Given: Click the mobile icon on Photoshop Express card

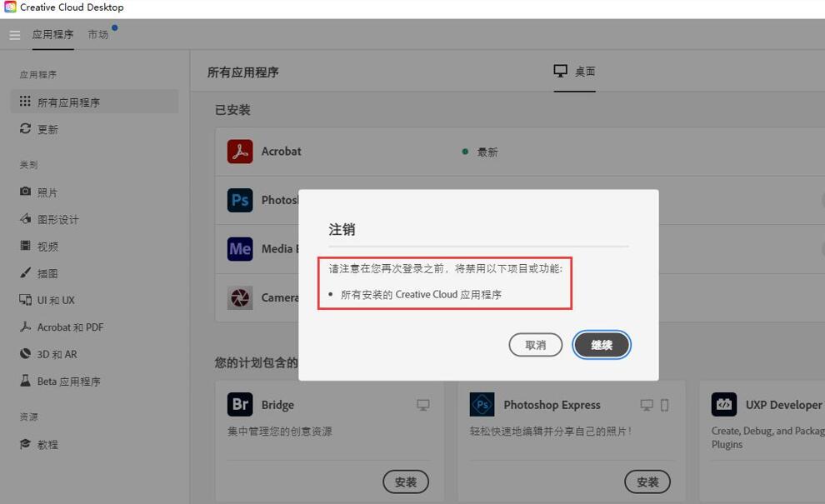Looking at the screenshot, I should click(x=664, y=405).
